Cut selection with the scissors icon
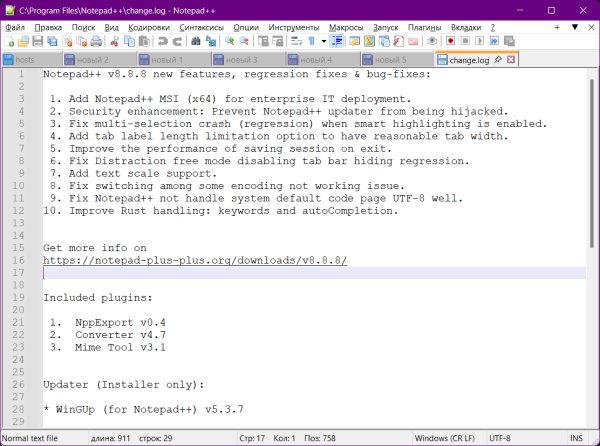Viewport: 600px width, 446px height. (x=114, y=41)
